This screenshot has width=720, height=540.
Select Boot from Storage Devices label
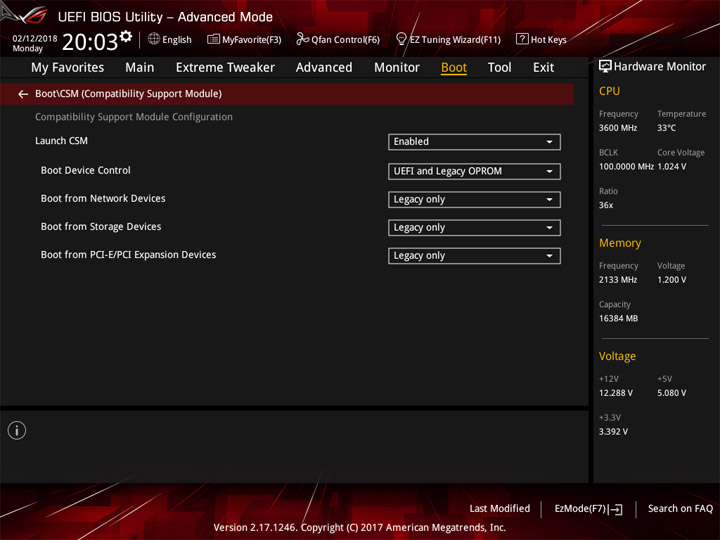(101, 226)
